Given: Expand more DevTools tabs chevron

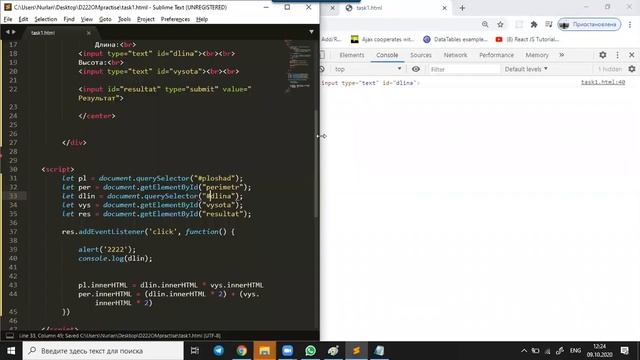Looking at the screenshot, I should click(562, 55).
